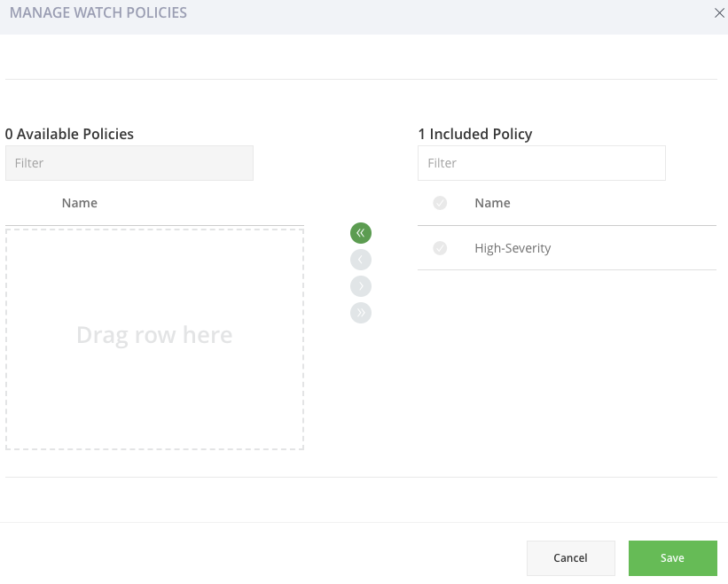The width and height of the screenshot is (728, 584).
Task: Cancel the Manage Watch Policies dialog
Action: tap(570, 557)
